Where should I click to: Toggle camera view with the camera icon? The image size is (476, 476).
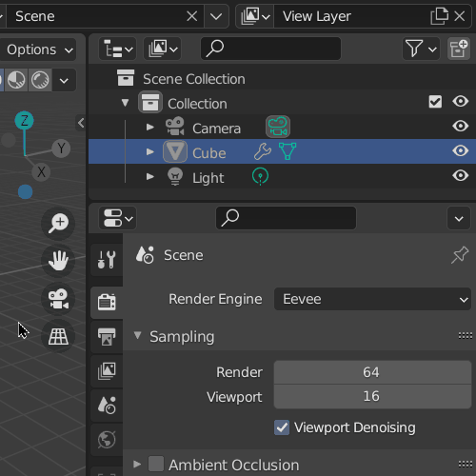pyautogui.click(x=58, y=299)
